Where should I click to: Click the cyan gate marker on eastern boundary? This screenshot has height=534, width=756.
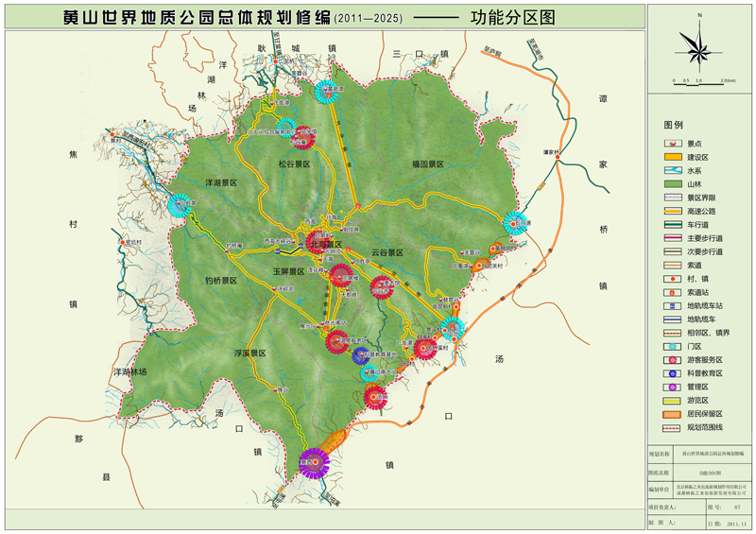pyautogui.click(x=515, y=223)
